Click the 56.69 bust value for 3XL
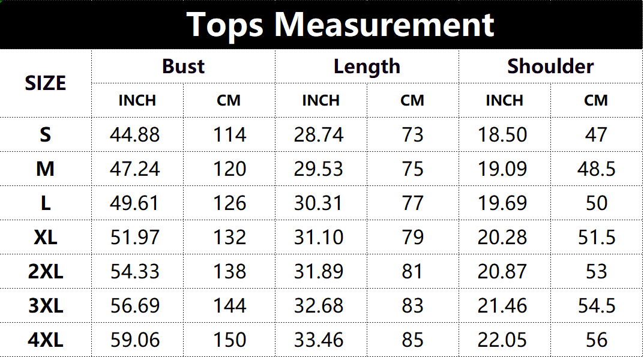 coord(135,305)
